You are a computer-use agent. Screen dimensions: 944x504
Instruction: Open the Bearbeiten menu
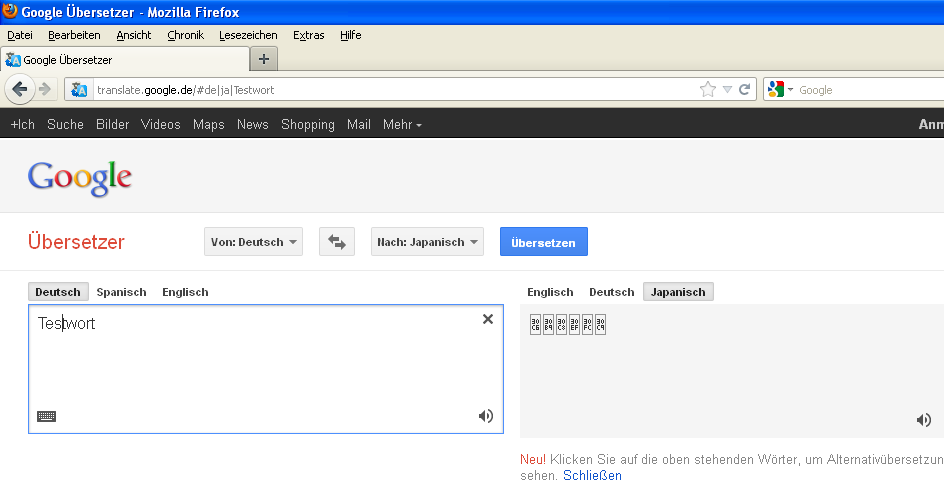tap(74, 35)
